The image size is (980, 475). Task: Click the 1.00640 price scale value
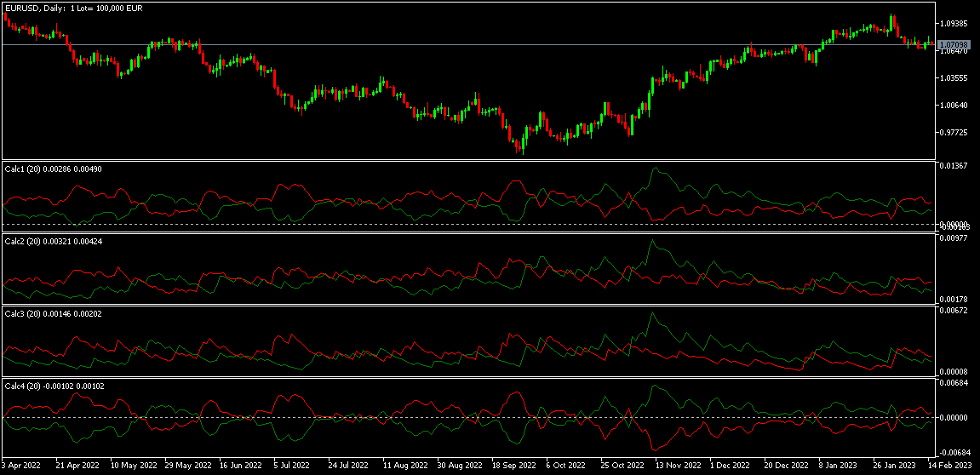[x=954, y=105]
